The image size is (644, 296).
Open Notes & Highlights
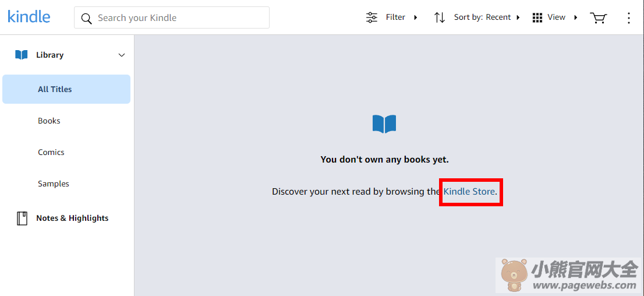click(72, 219)
